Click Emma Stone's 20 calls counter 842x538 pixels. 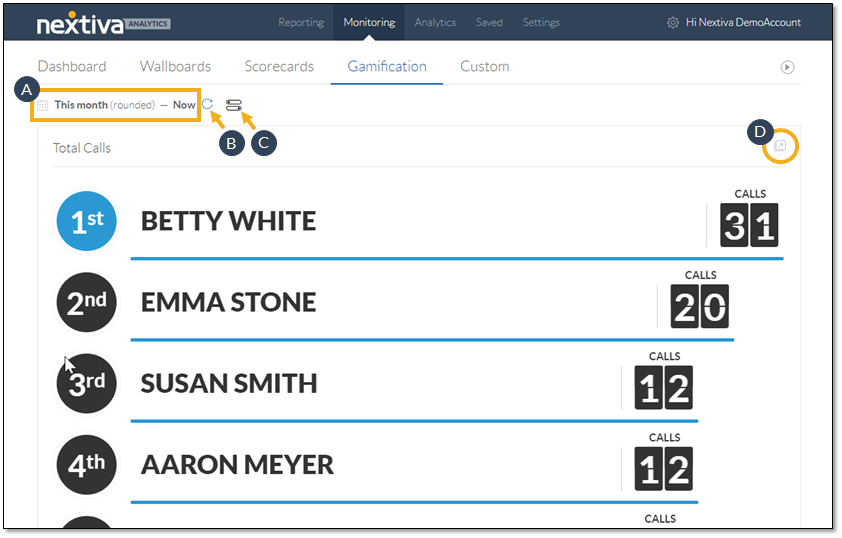coord(700,306)
